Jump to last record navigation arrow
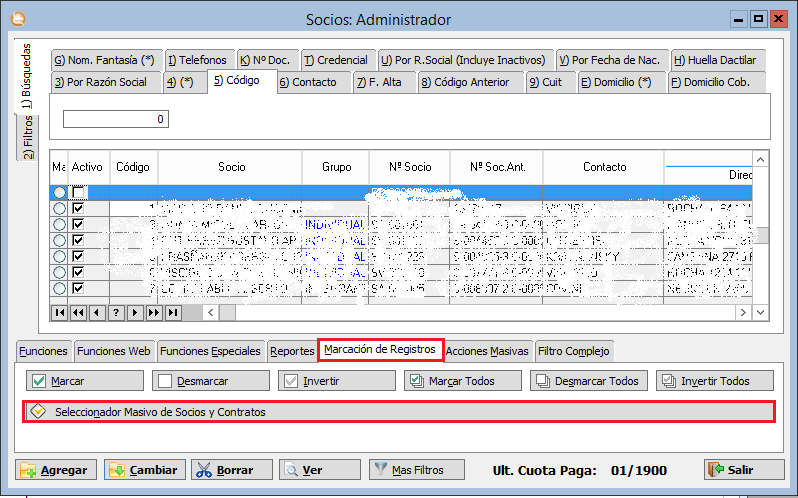The image size is (798, 498). coord(173,313)
